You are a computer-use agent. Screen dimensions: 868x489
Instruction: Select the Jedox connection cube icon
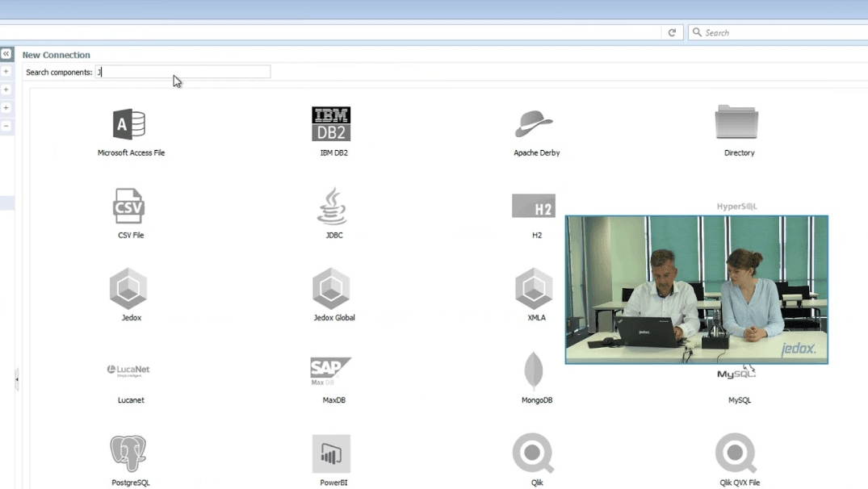(128, 288)
